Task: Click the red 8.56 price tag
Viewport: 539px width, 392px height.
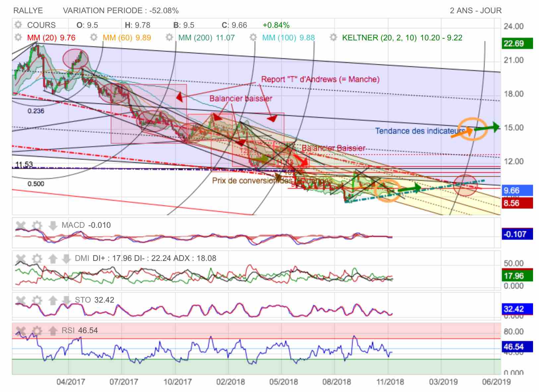Action: [x=517, y=203]
